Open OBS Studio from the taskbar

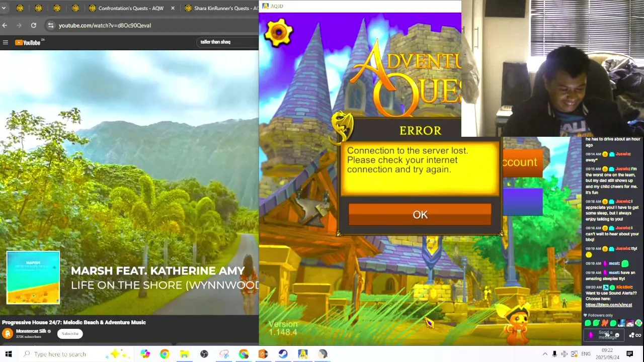204,354
